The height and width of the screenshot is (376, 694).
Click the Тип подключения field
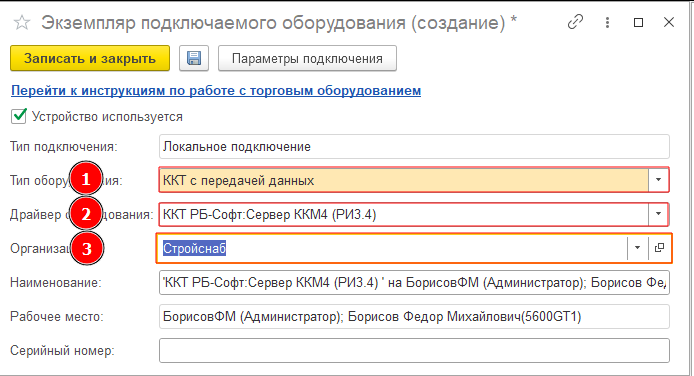414,146
